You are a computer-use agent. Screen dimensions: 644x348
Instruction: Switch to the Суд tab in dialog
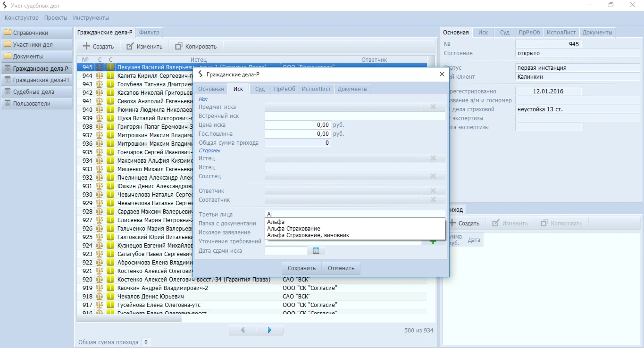coord(260,89)
